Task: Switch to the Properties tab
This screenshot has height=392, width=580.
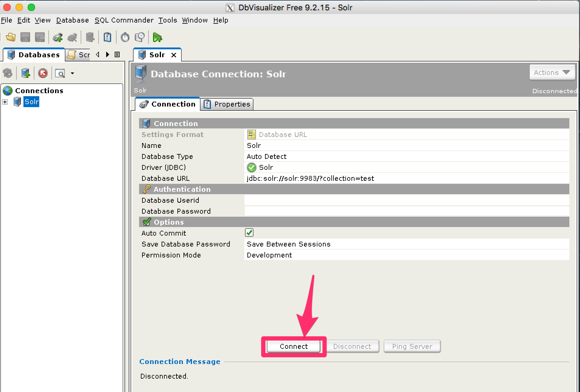Action: tap(227, 104)
